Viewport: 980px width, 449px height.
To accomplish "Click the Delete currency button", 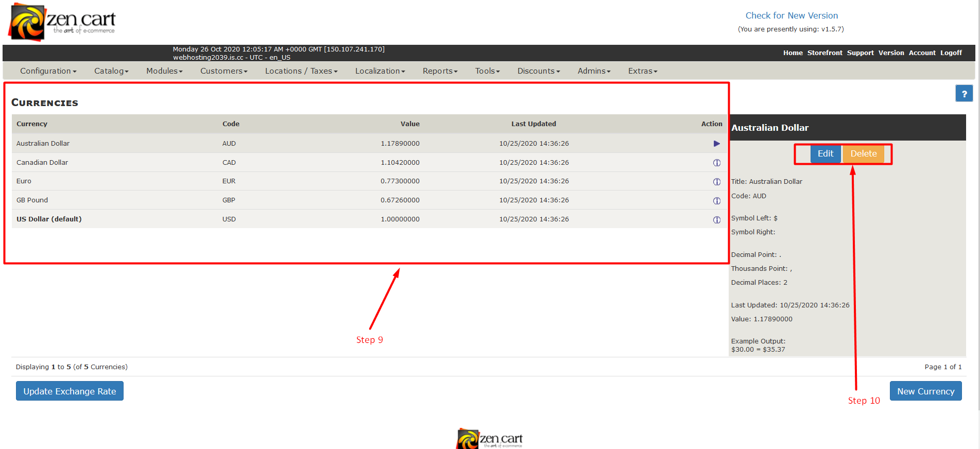I will tap(864, 154).
